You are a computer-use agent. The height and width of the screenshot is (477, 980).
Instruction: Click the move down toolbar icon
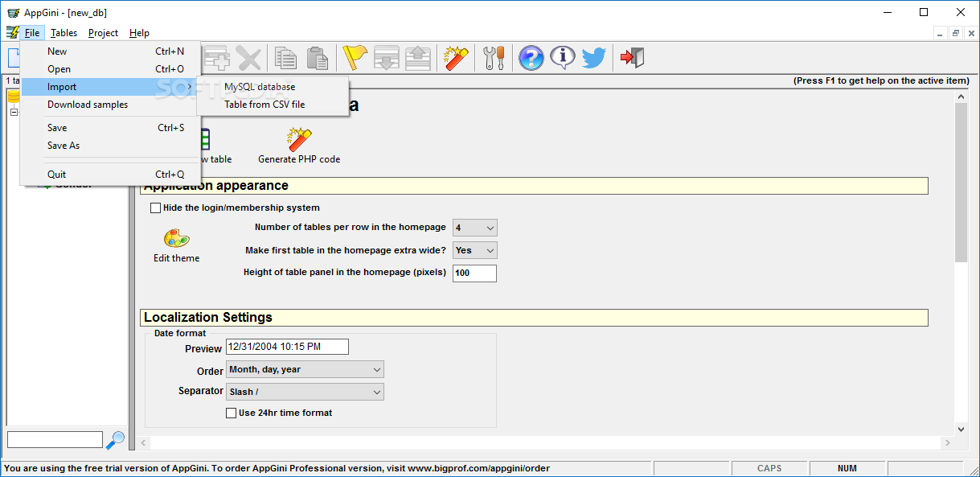click(387, 58)
